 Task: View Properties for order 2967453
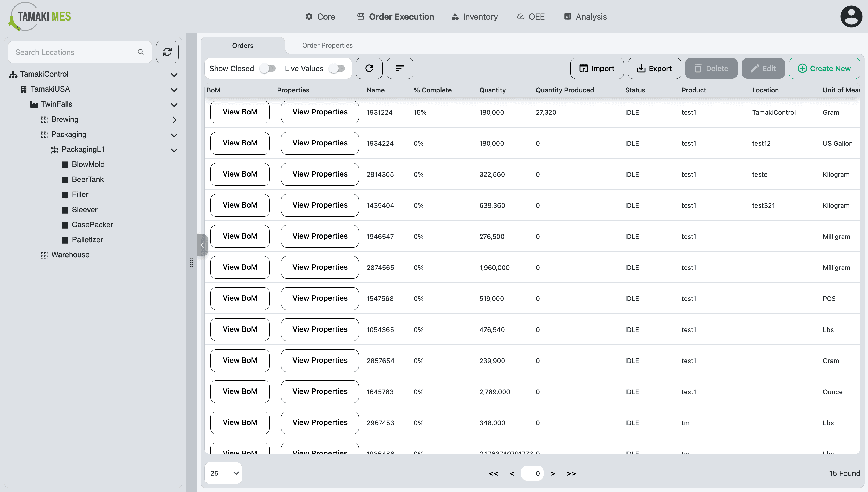[320, 422]
